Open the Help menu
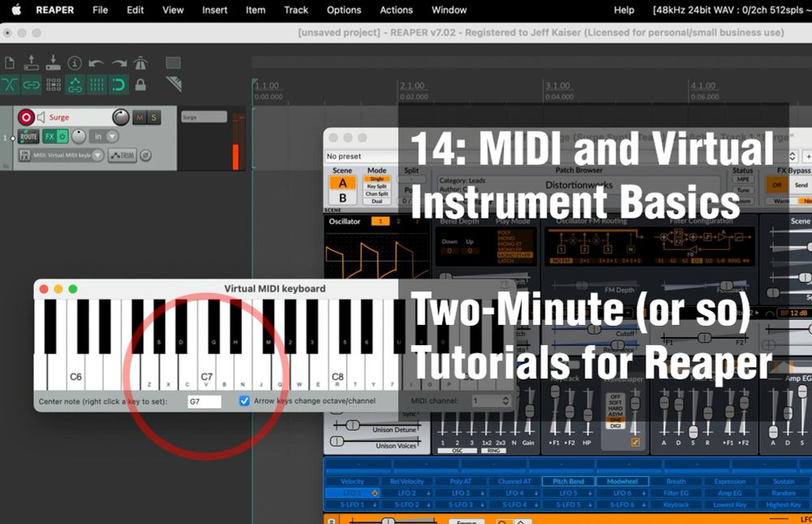This screenshot has height=524, width=812. (x=624, y=10)
